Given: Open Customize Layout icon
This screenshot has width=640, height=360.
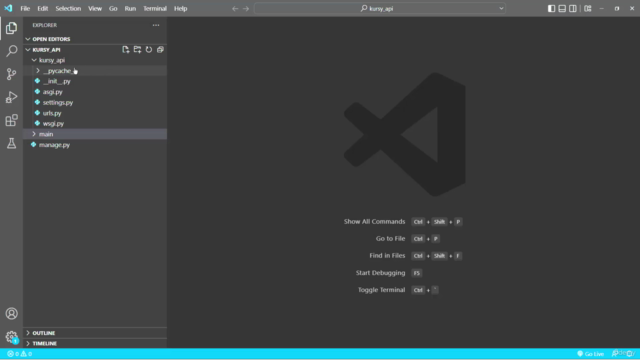Looking at the screenshot, I should 588,9.
